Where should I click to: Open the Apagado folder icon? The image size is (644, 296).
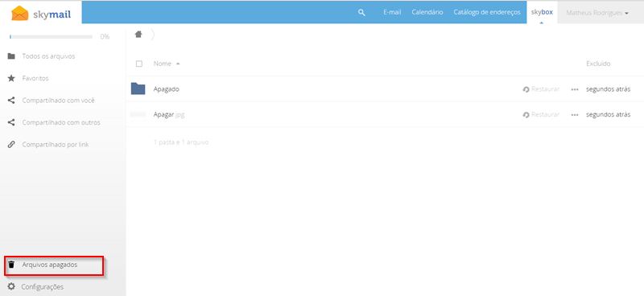(138, 88)
